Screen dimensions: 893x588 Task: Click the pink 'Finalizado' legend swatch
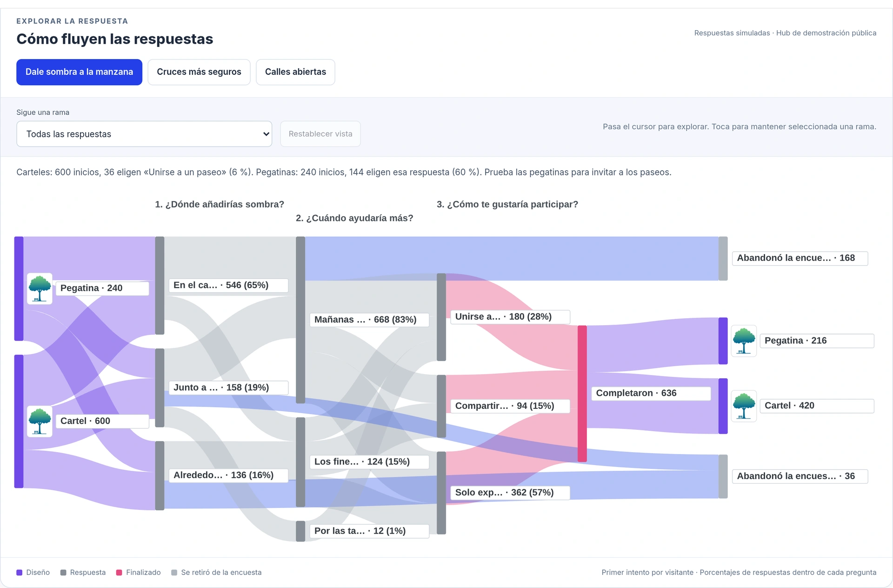coord(119,573)
